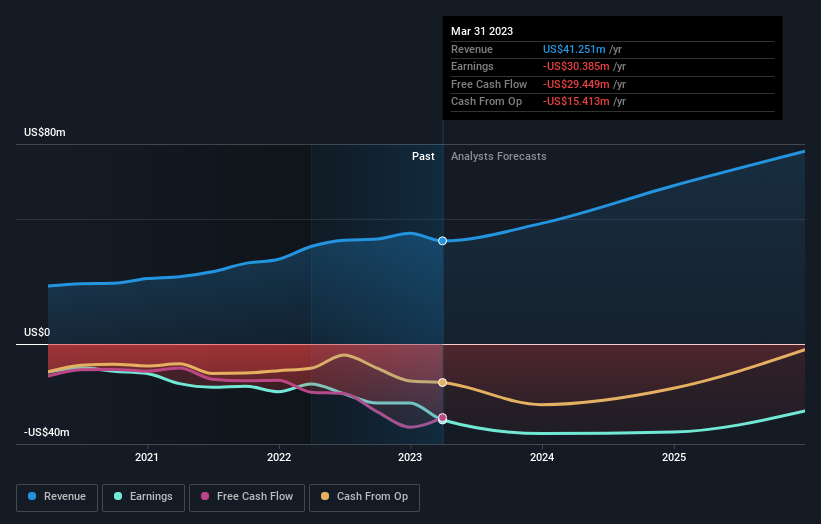
Task: Click the -US$40m y-axis label
Action: coord(47,432)
